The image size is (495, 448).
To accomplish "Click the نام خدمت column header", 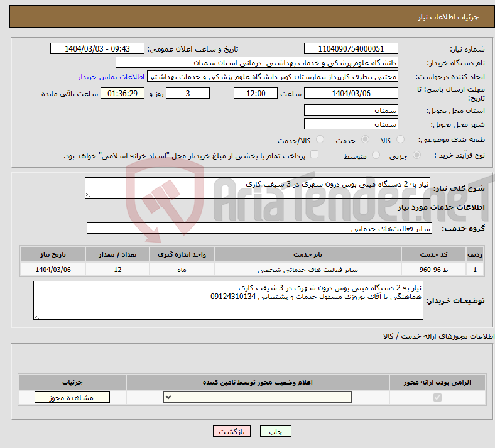I will (307, 254).
